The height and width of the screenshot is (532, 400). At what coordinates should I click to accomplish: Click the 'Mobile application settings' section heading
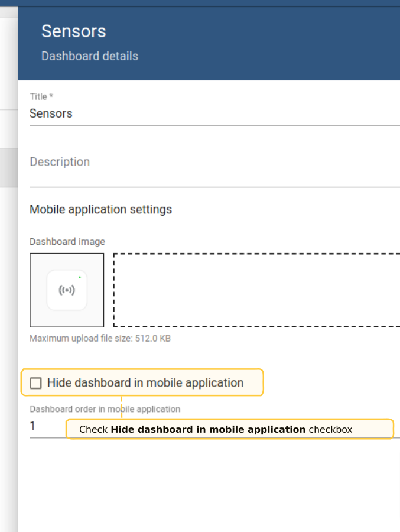point(100,210)
